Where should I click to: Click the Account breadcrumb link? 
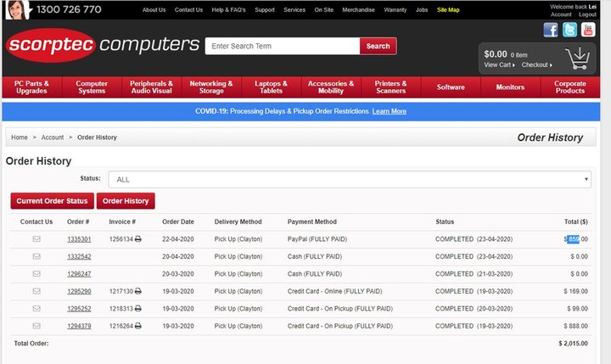[53, 137]
